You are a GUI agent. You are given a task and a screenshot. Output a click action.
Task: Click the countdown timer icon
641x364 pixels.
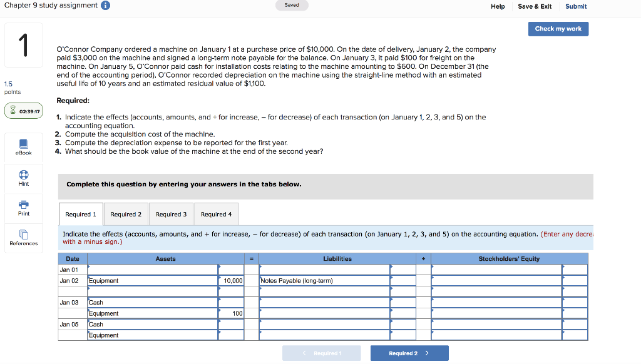tap(13, 110)
